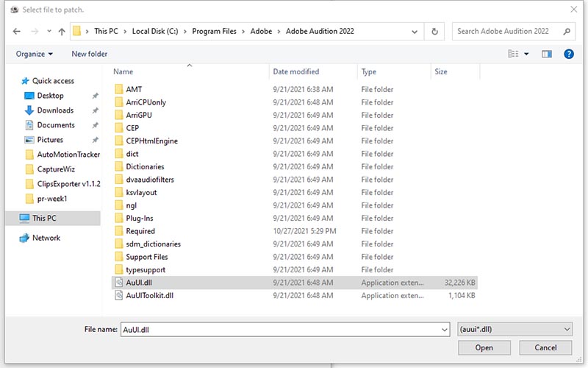
Task: Select the ngl folder
Action: tap(132, 205)
